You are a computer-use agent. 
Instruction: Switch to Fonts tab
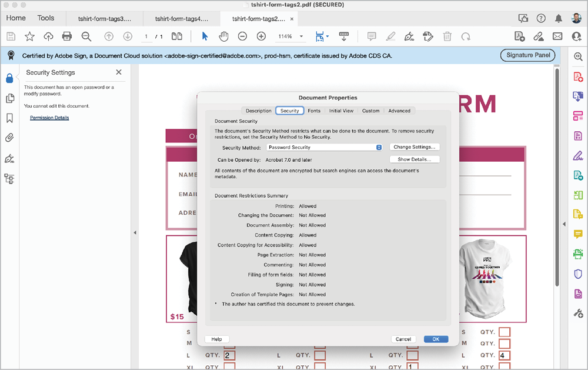314,111
